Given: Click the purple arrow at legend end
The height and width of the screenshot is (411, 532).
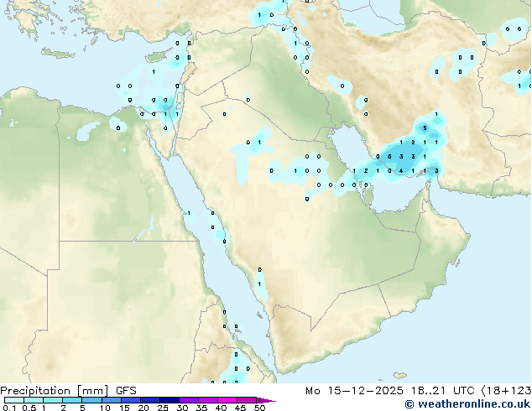Looking at the screenshot, I should coord(266,400).
